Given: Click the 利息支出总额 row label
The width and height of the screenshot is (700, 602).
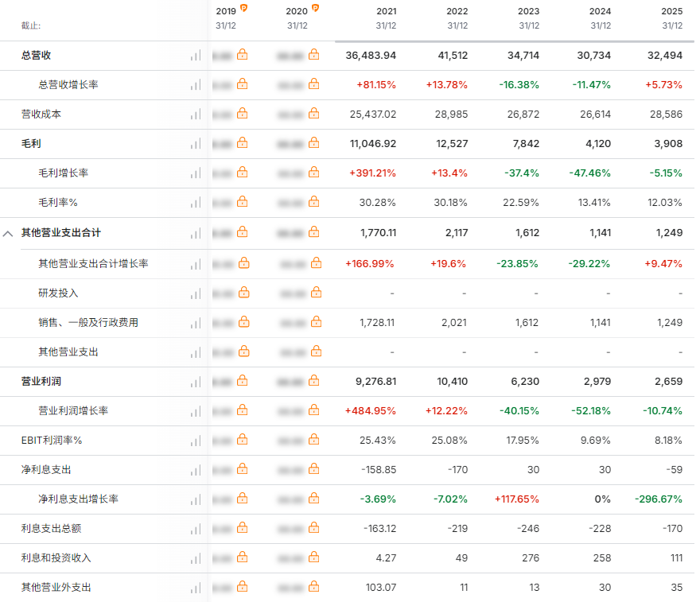Looking at the screenshot, I should (51, 529).
